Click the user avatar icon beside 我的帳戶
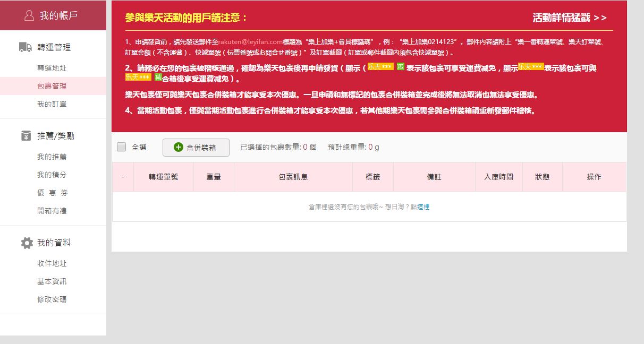644x344 pixels. [x=29, y=16]
